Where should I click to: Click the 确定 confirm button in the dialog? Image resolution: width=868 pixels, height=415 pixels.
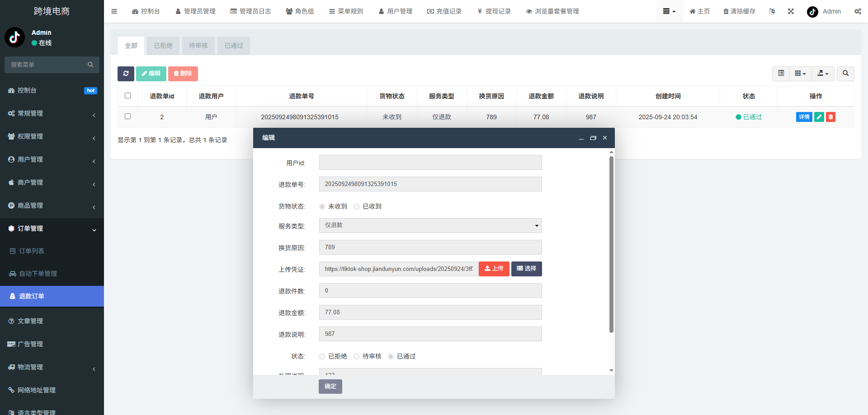point(330,387)
